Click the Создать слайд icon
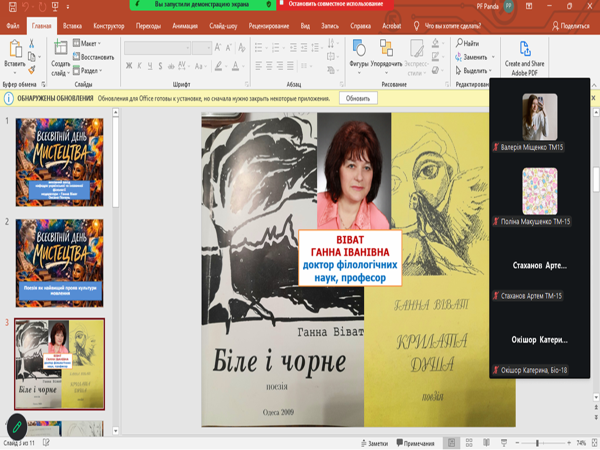600x450 pixels. click(x=60, y=47)
